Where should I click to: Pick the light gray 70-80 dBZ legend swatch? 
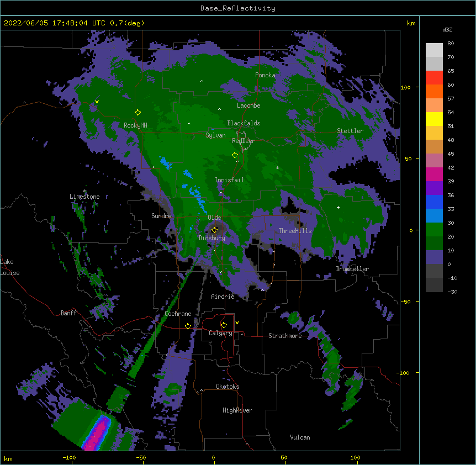point(434,50)
